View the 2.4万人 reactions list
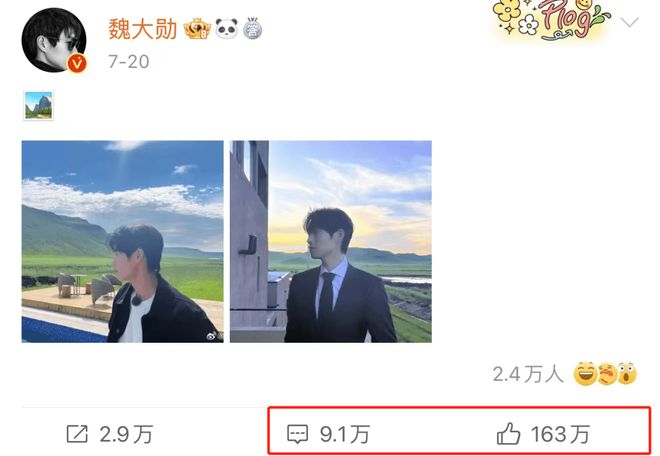Viewport: 660px width, 456px height. tap(528, 374)
